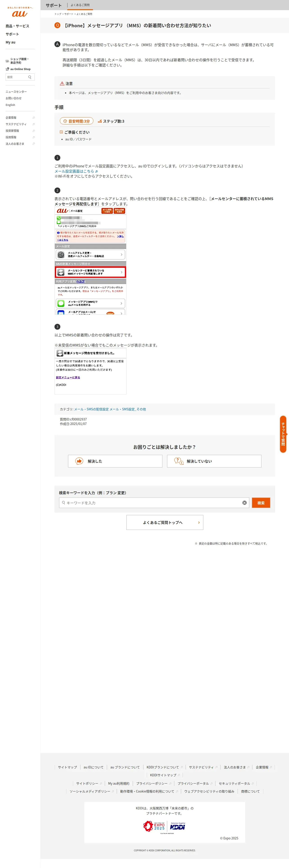Click the sidebar search magnifier icon
The height and width of the screenshot is (868, 289).
pos(30,77)
